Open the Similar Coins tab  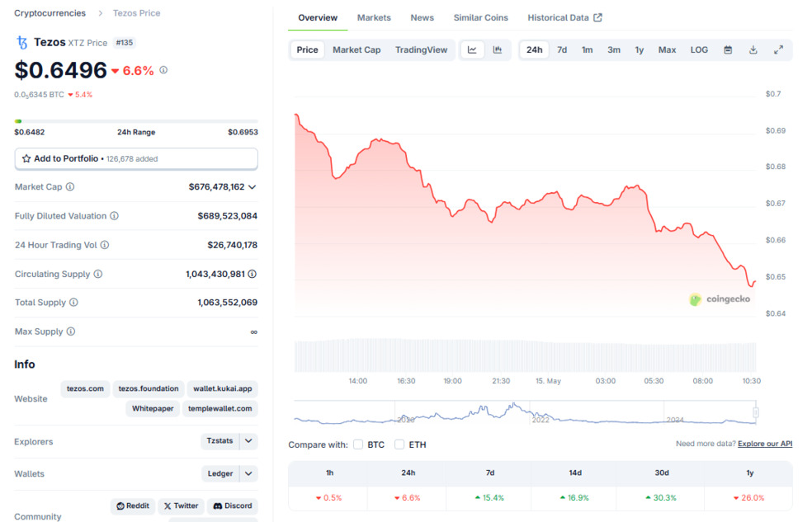tap(480, 17)
